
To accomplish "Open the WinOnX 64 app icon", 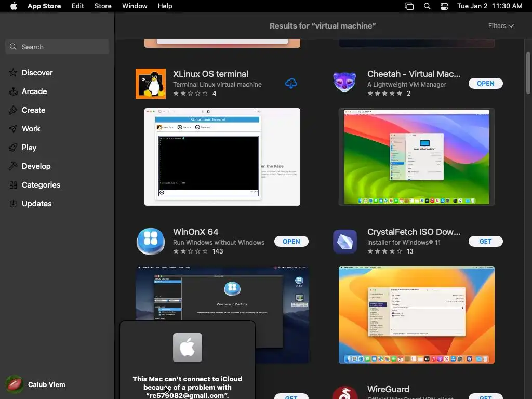I will [151, 241].
